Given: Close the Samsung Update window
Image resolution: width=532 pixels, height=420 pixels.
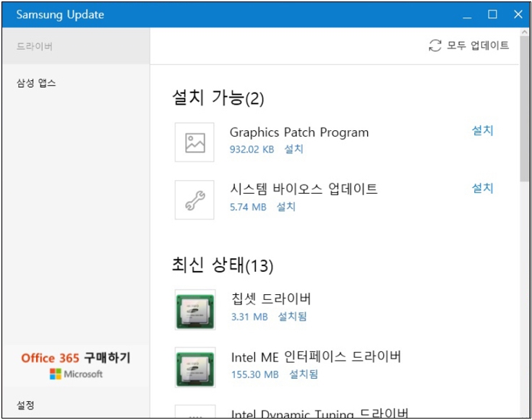Looking at the screenshot, I should [x=518, y=14].
